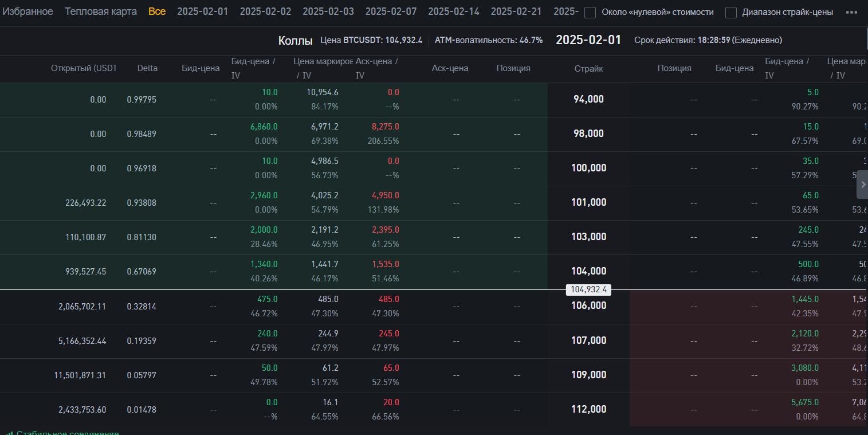Click the Цена маркировки / IV column header
This screenshot has width=868, height=435.
323,68
